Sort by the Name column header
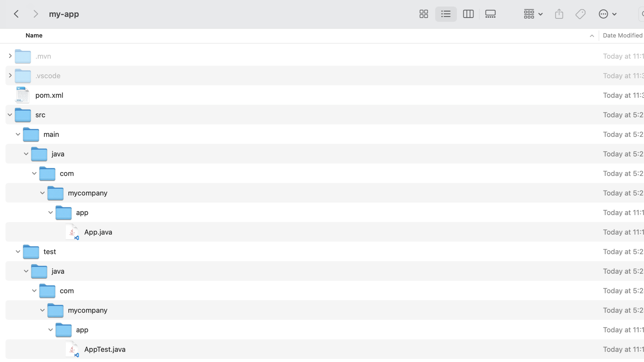 coord(34,36)
